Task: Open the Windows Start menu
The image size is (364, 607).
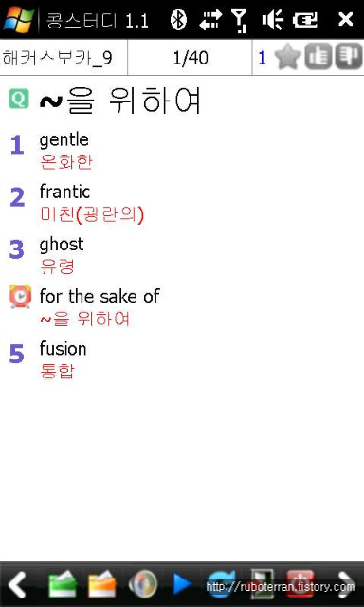Action: coord(19,19)
